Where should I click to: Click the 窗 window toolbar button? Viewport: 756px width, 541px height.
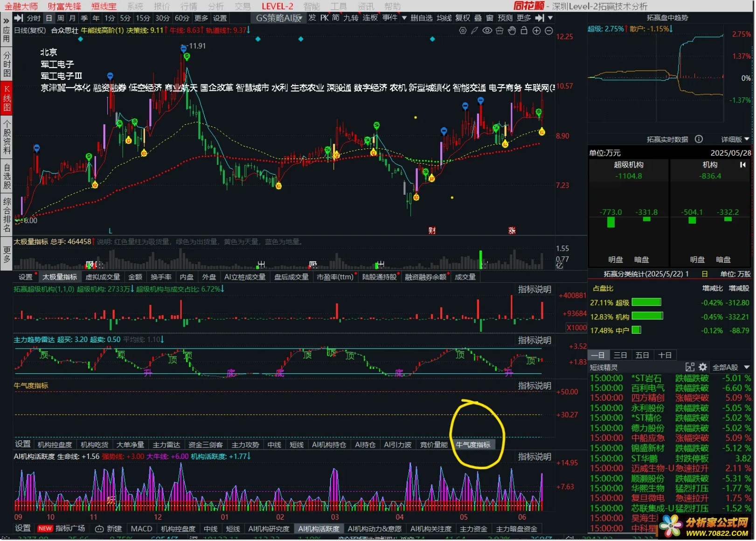pos(489,18)
